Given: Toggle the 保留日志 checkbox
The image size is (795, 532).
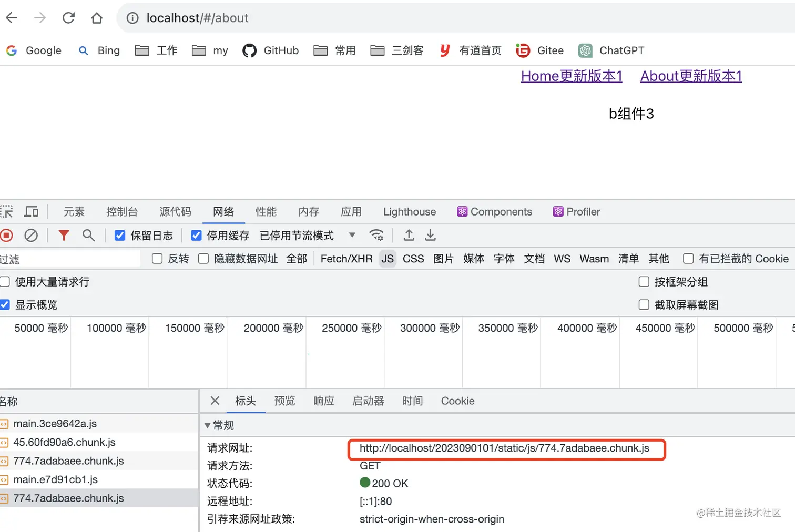Looking at the screenshot, I should coord(120,236).
